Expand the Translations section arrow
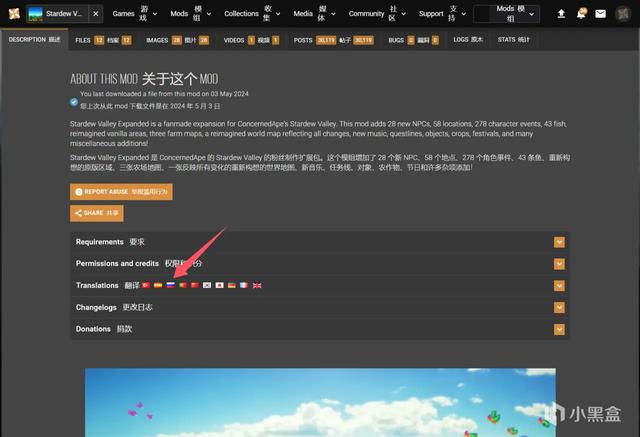The width and height of the screenshot is (640, 437). 559,286
